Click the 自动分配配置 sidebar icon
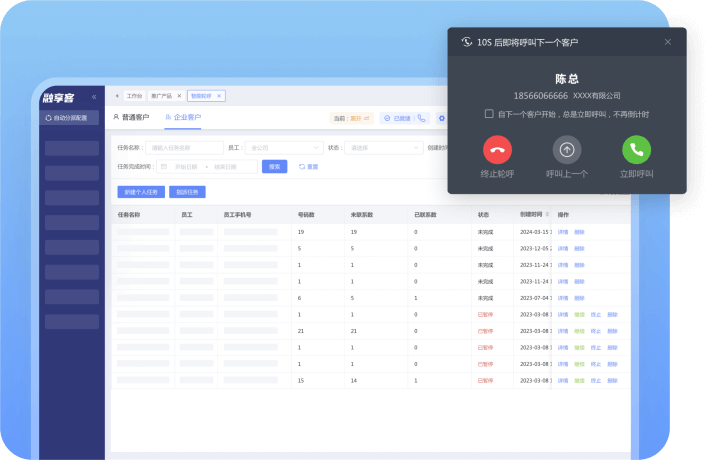The width and height of the screenshot is (712, 460). click(x=47, y=118)
